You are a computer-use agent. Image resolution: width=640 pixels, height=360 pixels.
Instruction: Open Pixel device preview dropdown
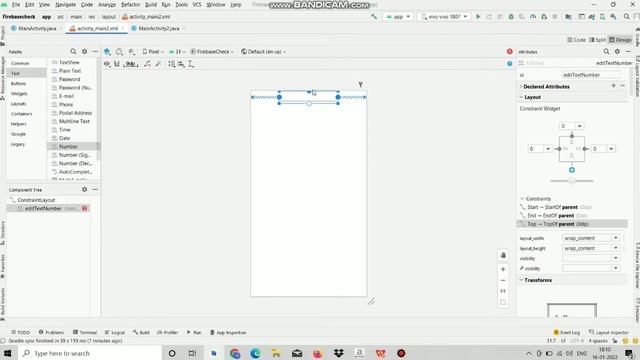[x=153, y=52]
